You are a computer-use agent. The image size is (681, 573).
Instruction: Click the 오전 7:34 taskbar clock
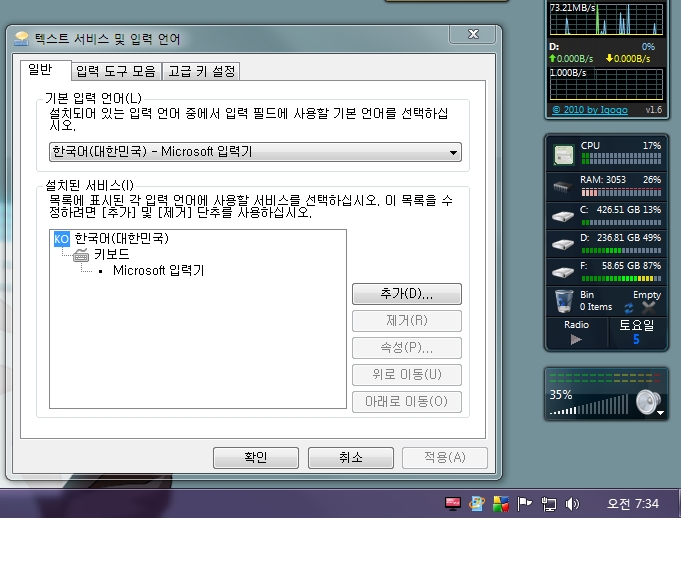tap(633, 503)
